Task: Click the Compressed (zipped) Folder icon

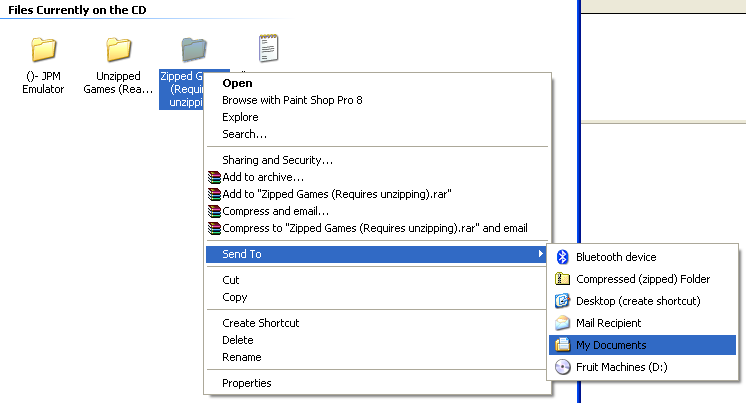Action: (x=562, y=279)
